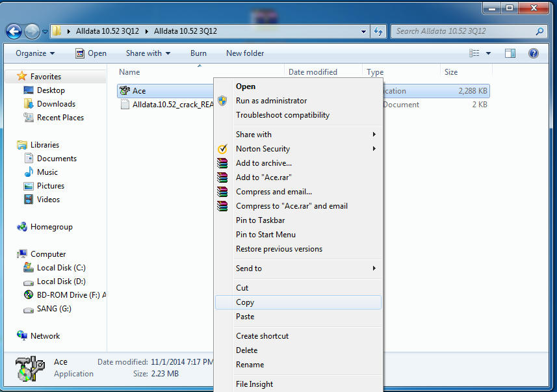Choose Delete in the context menu
This screenshot has height=392, width=557.
(298, 350)
